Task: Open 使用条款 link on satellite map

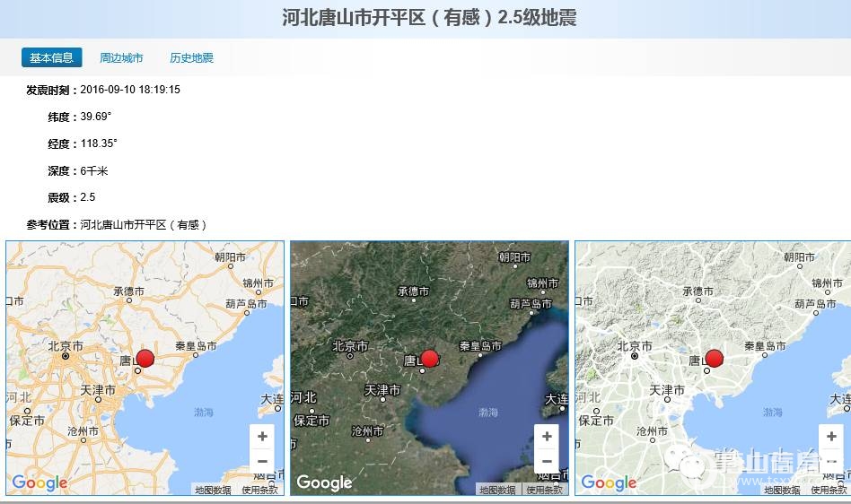Action: point(545,490)
